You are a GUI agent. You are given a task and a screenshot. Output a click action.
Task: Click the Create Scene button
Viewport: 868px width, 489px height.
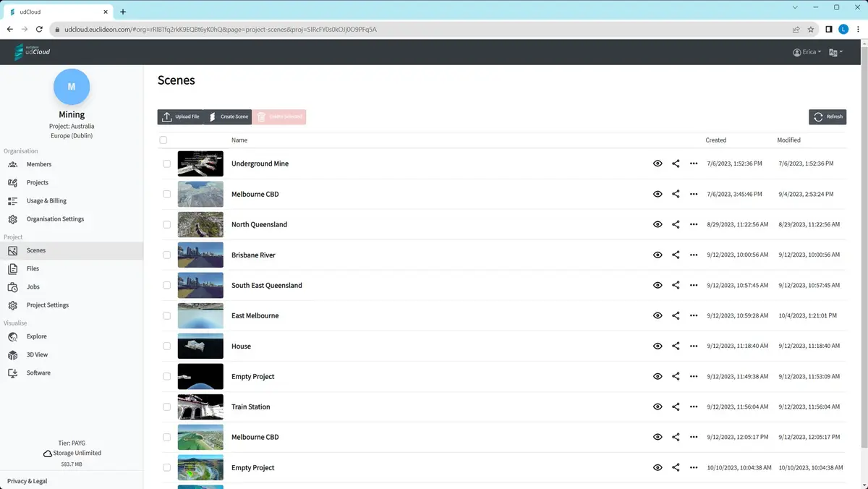pyautogui.click(x=227, y=116)
